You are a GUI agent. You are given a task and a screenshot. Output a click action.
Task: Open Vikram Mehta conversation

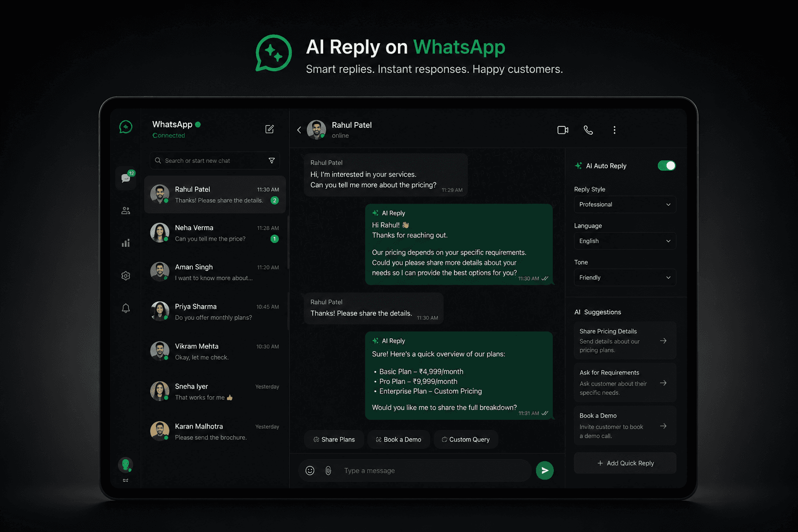point(215,352)
